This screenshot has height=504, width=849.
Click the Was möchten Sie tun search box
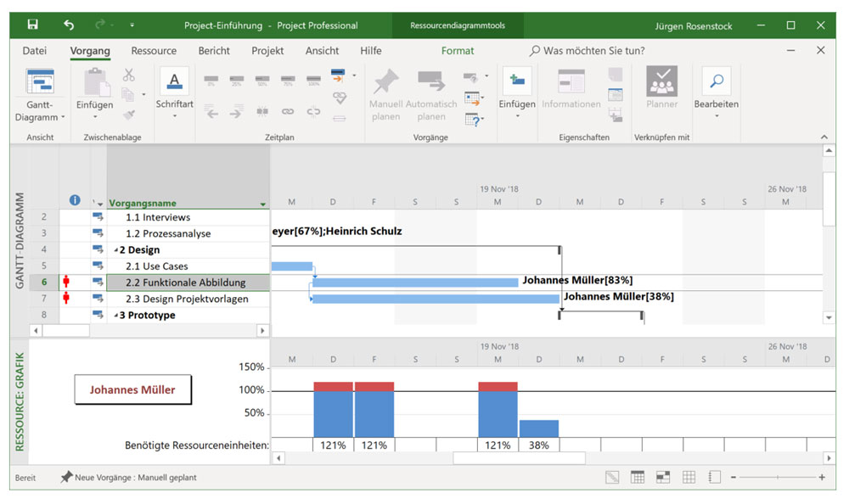(588, 50)
